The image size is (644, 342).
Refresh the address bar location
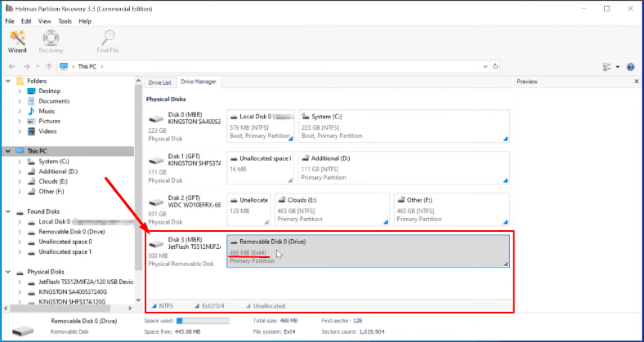pyautogui.click(x=495, y=66)
